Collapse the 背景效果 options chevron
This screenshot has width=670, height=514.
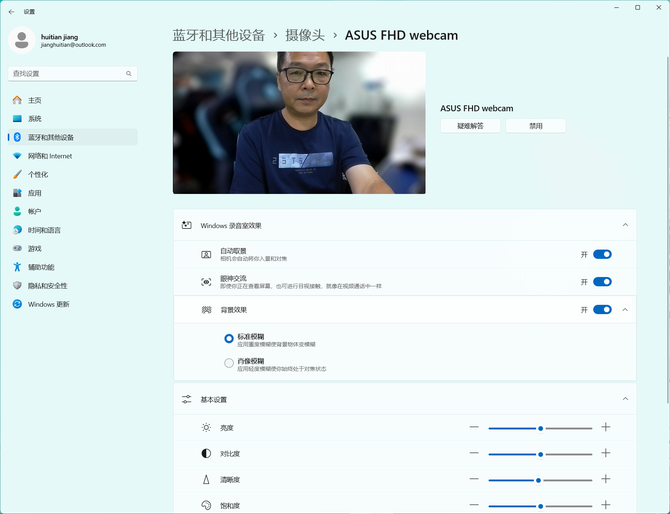(625, 309)
